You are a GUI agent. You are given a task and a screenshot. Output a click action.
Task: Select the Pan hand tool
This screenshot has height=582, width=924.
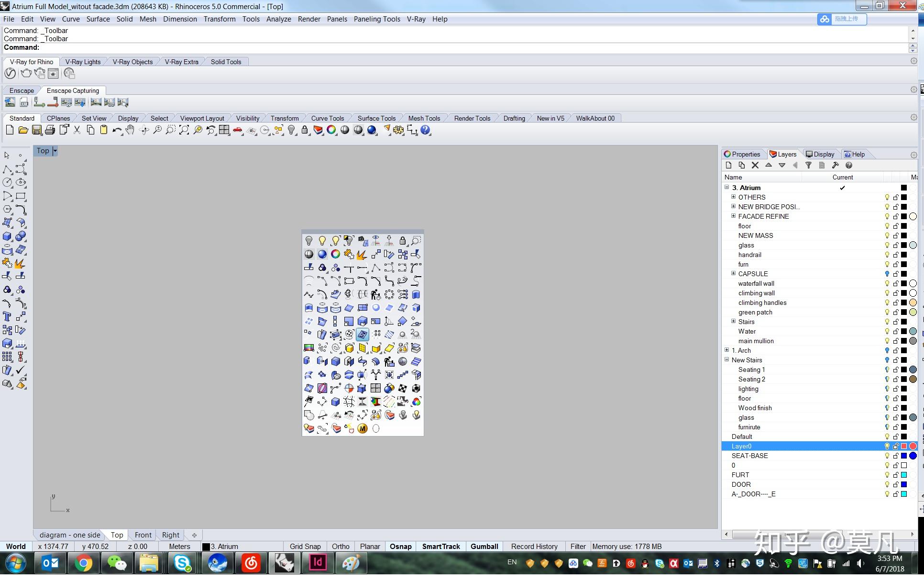(x=130, y=130)
